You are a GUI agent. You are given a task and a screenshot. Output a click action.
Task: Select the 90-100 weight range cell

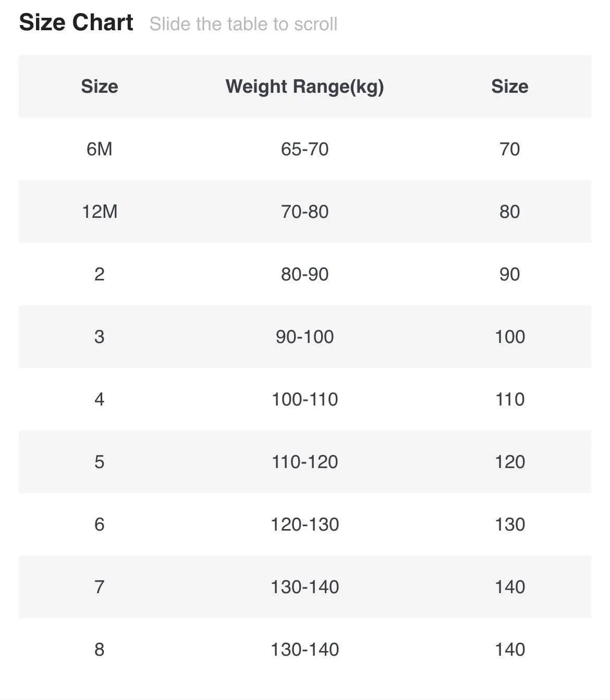click(304, 337)
